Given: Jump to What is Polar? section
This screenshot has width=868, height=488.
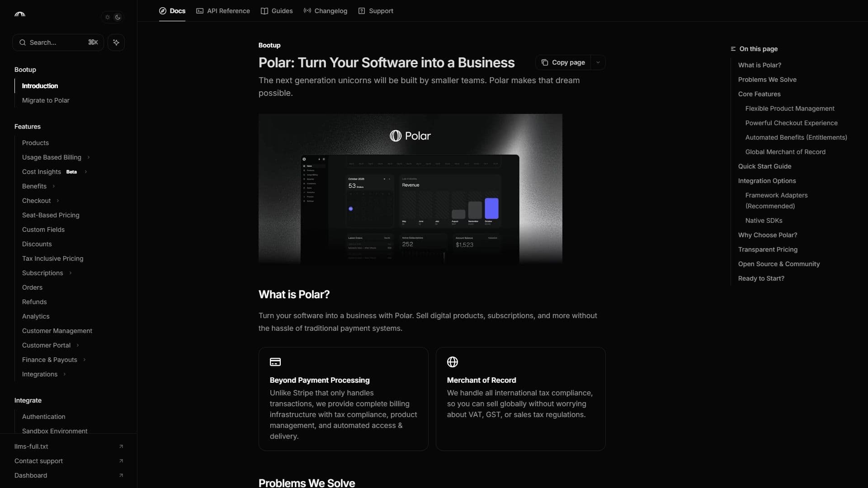Looking at the screenshot, I should click(759, 65).
